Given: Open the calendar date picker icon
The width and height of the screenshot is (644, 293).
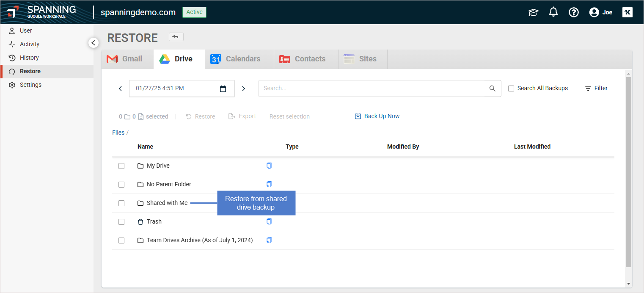Looking at the screenshot, I should click(223, 88).
